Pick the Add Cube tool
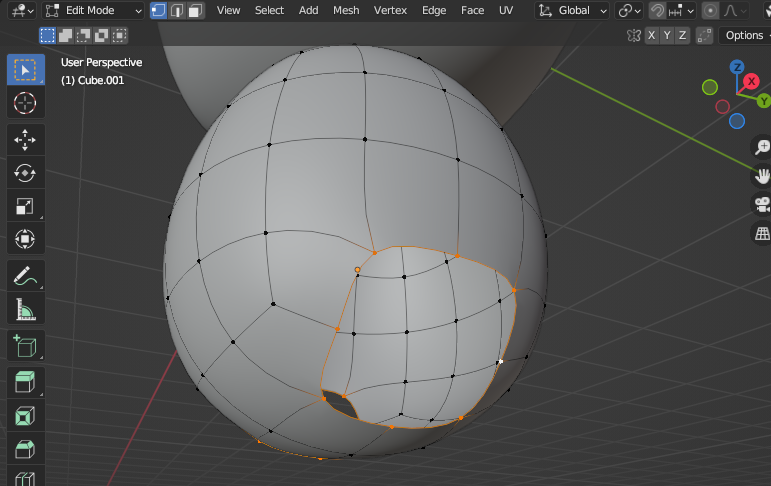 [x=26, y=346]
